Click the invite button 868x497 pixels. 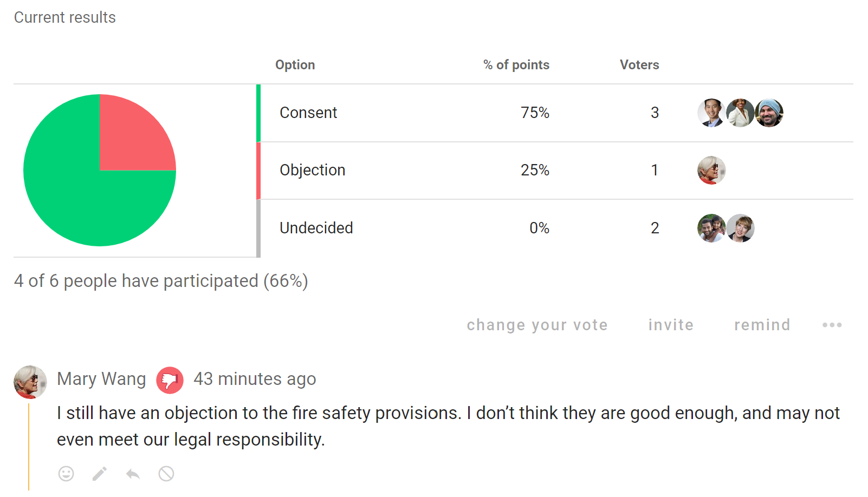pyautogui.click(x=671, y=325)
